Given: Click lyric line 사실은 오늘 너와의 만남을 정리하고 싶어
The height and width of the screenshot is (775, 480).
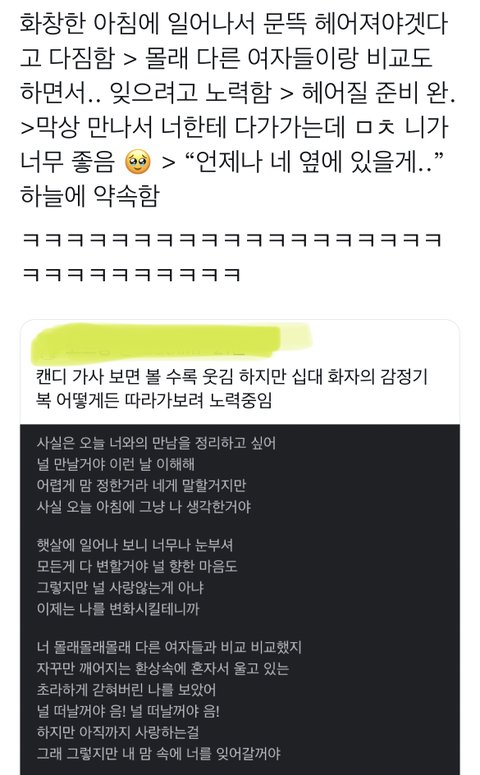Looking at the screenshot, I should pos(156,442).
